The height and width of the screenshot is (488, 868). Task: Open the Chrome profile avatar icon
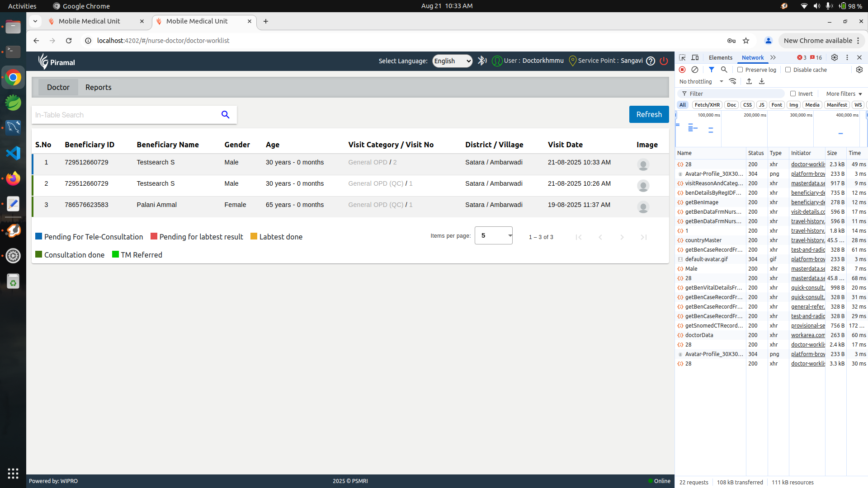coord(768,41)
